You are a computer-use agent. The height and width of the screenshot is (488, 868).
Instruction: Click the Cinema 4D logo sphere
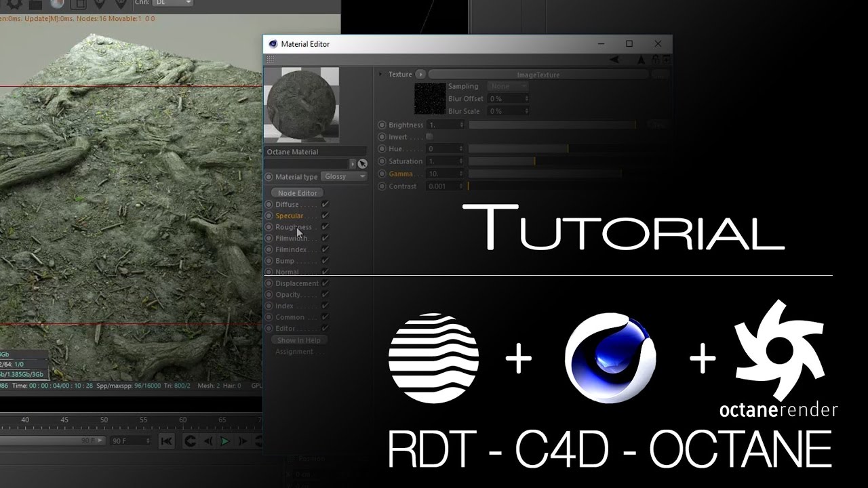pyautogui.click(x=610, y=359)
